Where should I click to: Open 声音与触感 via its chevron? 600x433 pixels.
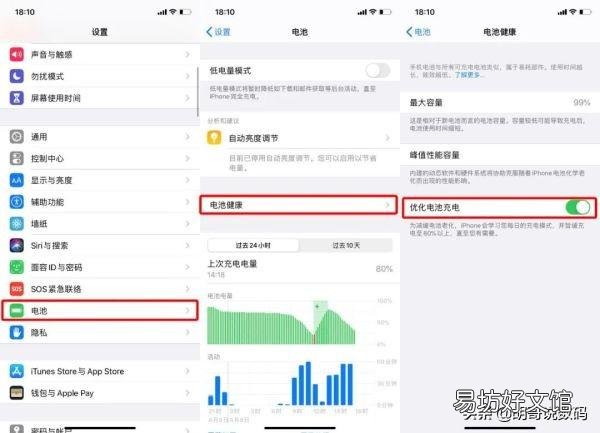coord(188,55)
